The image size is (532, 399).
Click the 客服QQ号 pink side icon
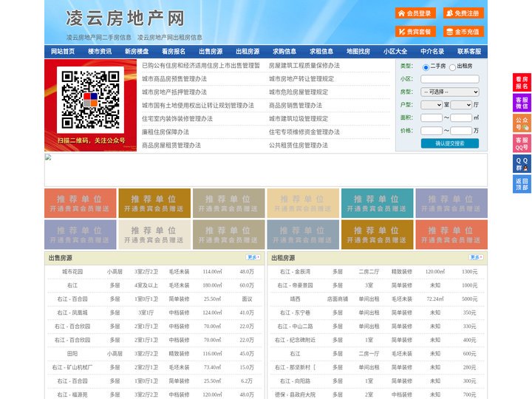tap(522, 143)
